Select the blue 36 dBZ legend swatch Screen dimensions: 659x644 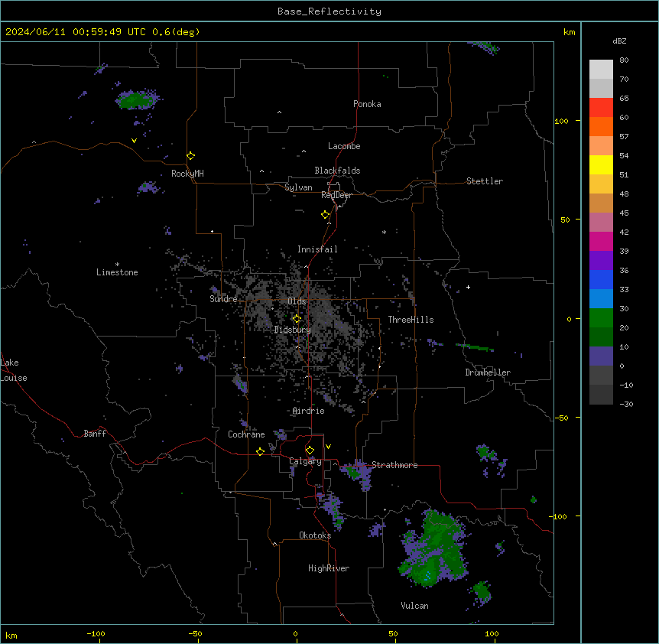point(601,279)
